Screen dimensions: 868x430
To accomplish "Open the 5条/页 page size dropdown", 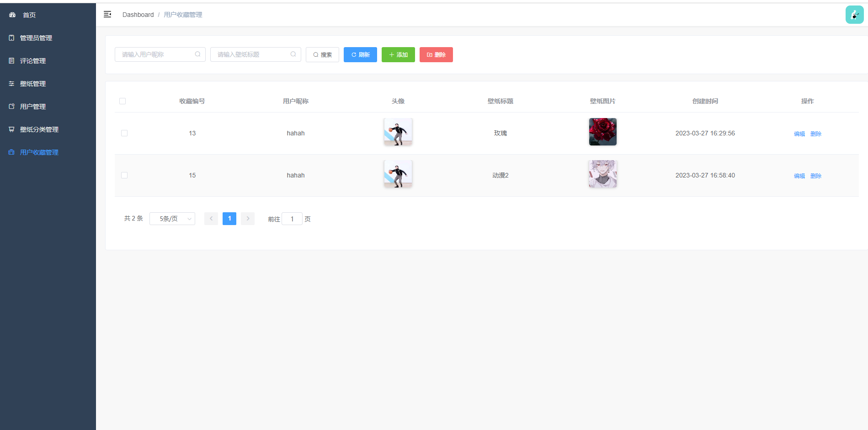I will coord(172,219).
